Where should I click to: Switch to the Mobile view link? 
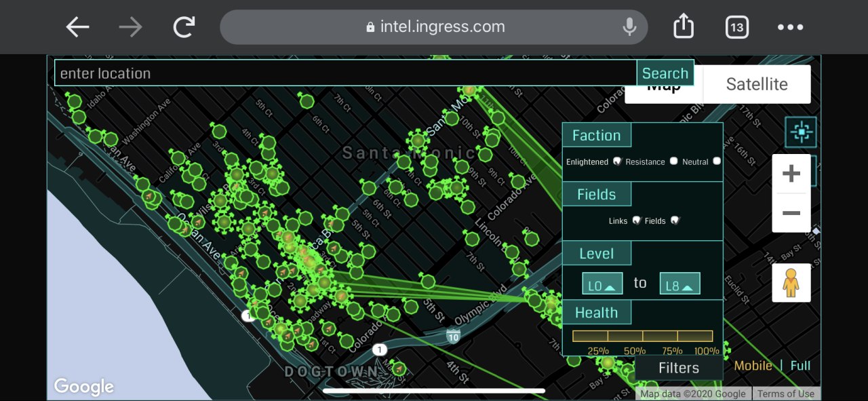tap(753, 366)
